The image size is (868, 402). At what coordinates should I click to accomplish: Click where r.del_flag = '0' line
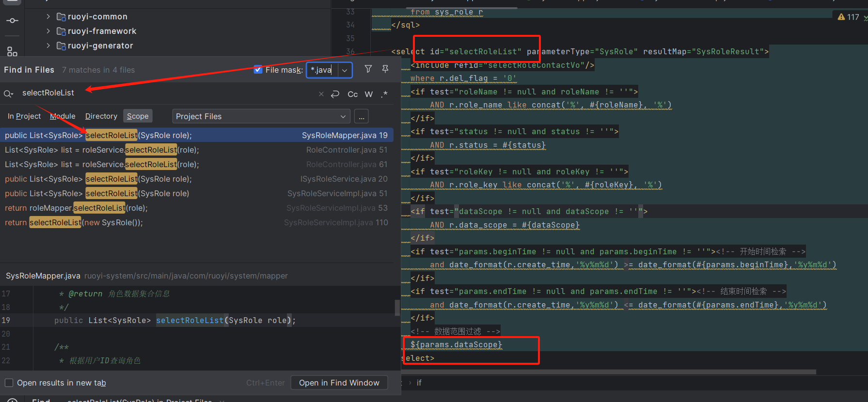pyautogui.click(x=463, y=78)
